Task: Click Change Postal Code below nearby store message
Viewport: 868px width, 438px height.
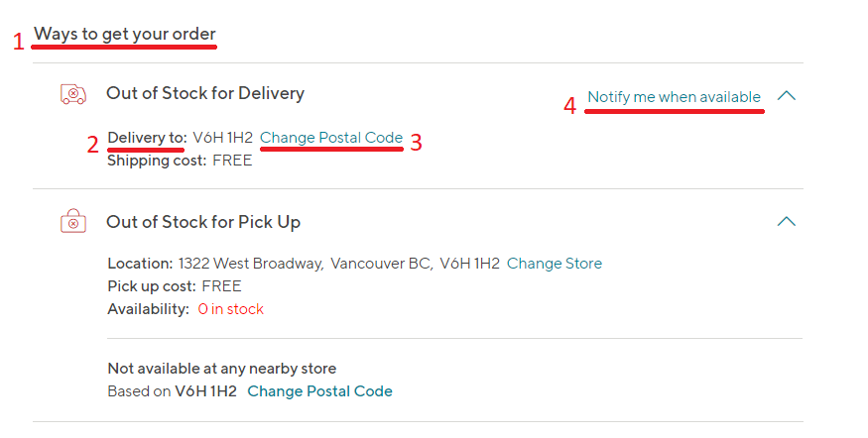Action: [x=319, y=391]
